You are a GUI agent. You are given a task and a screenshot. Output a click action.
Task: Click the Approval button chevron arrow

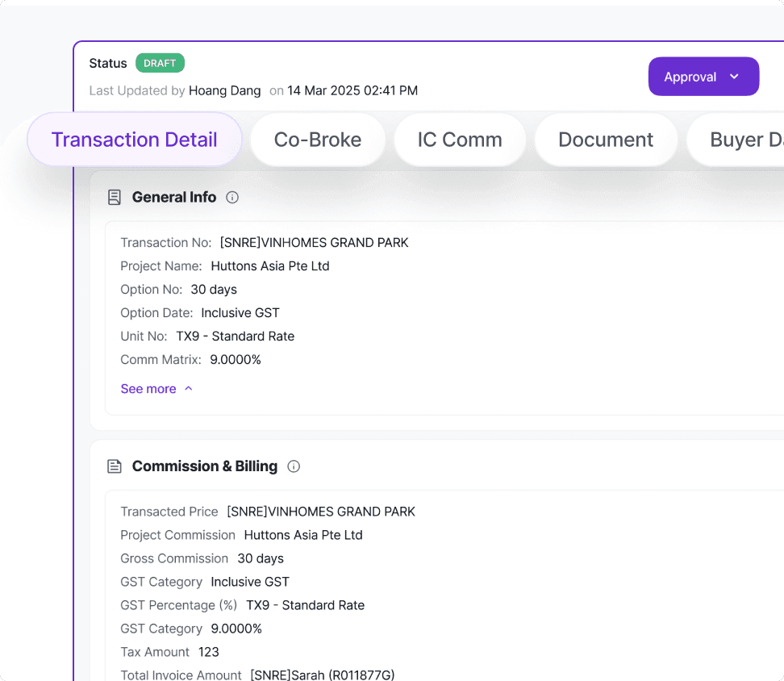pyautogui.click(x=734, y=77)
